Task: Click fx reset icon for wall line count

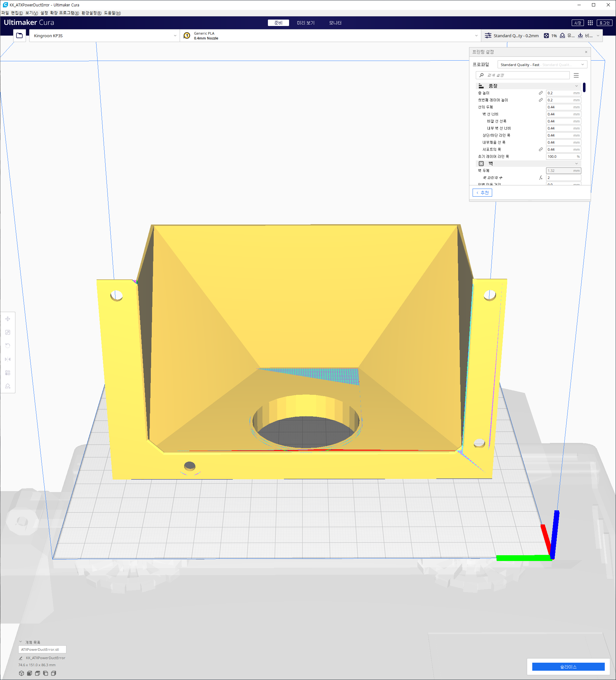Action: click(x=540, y=178)
